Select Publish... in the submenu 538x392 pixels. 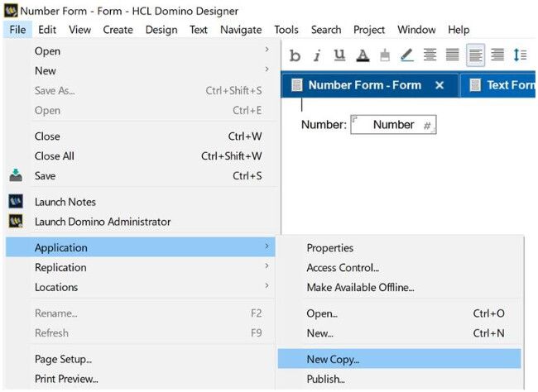point(400,379)
